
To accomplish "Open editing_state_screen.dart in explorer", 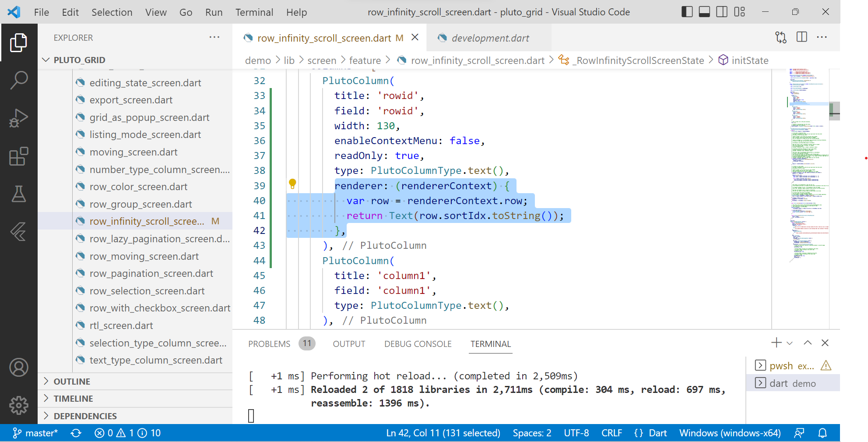I will tap(145, 83).
